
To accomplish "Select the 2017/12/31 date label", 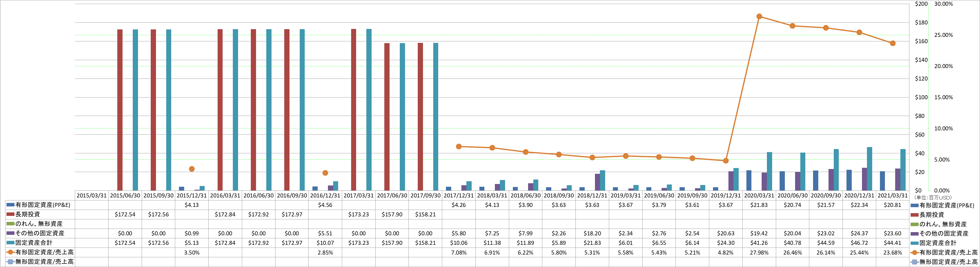I will click(x=459, y=195).
